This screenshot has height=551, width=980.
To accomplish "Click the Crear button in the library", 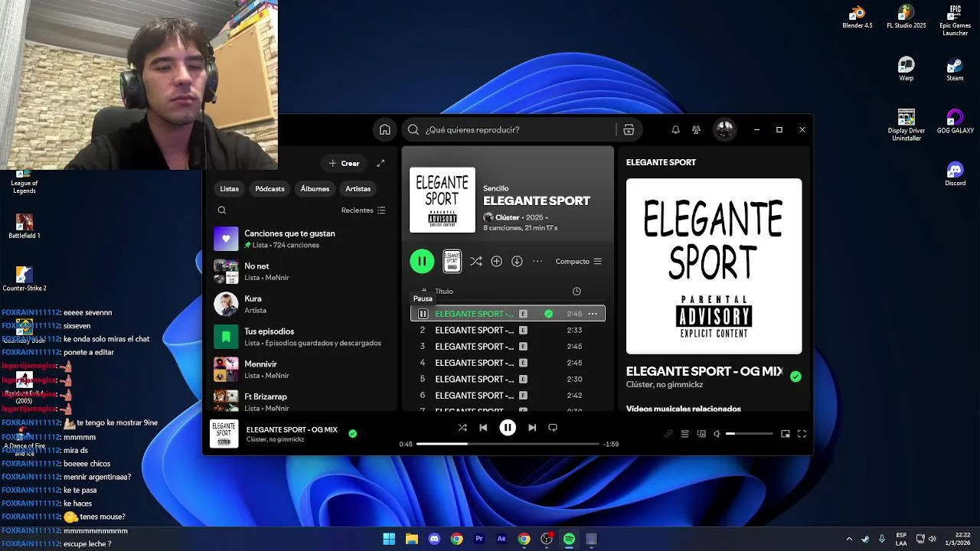I will point(344,163).
